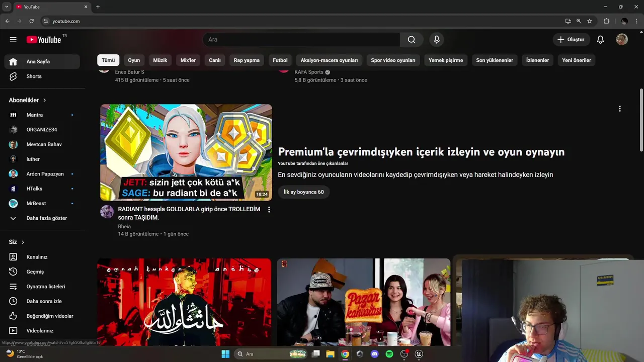
Task: Open the notifications bell
Action: tap(600, 40)
